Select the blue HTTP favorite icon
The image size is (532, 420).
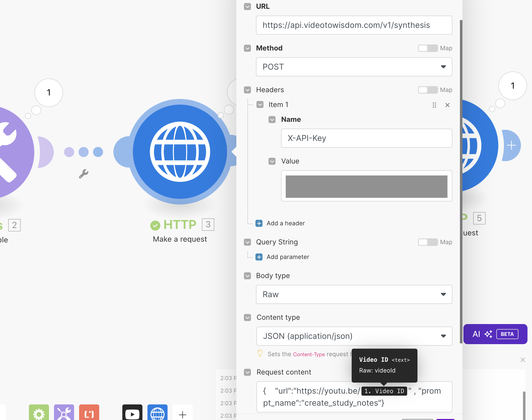(x=157, y=412)
